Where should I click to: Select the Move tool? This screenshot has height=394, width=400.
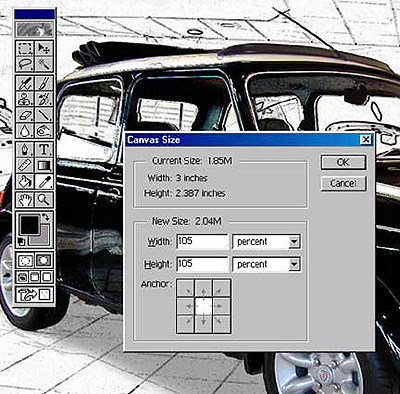(44, 48)
